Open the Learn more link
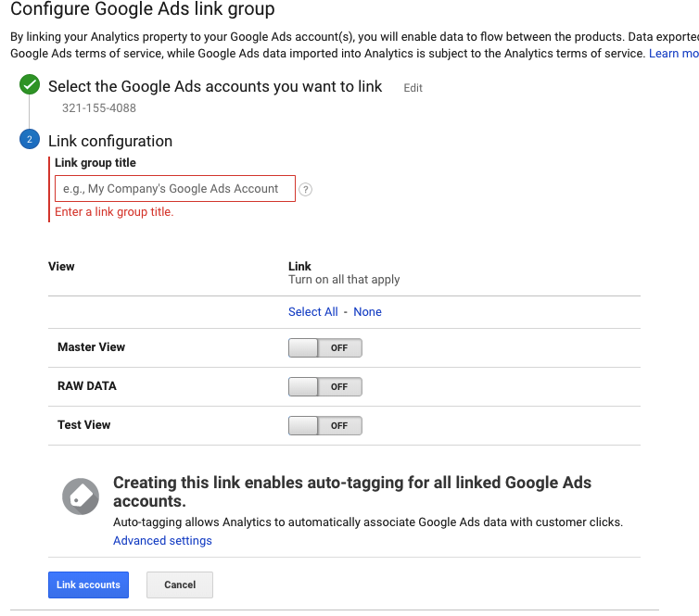The height and width of the screenshot is (616, 699). point(674,54)
